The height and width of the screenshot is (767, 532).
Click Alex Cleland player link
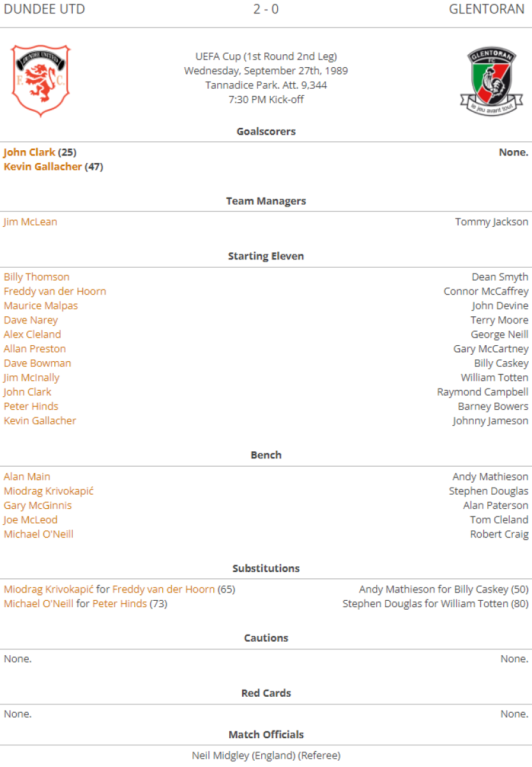33,334
